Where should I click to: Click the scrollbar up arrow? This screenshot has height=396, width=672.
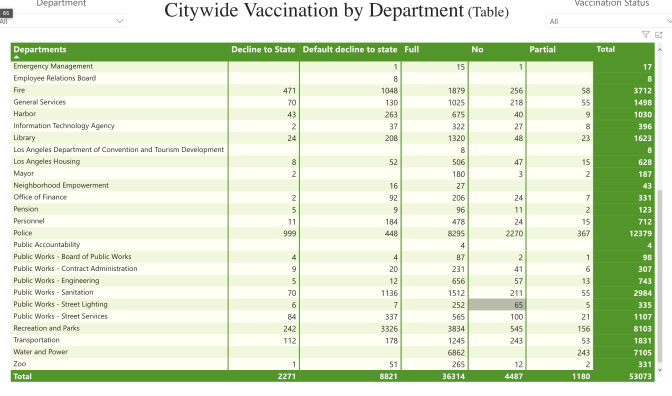659,49
